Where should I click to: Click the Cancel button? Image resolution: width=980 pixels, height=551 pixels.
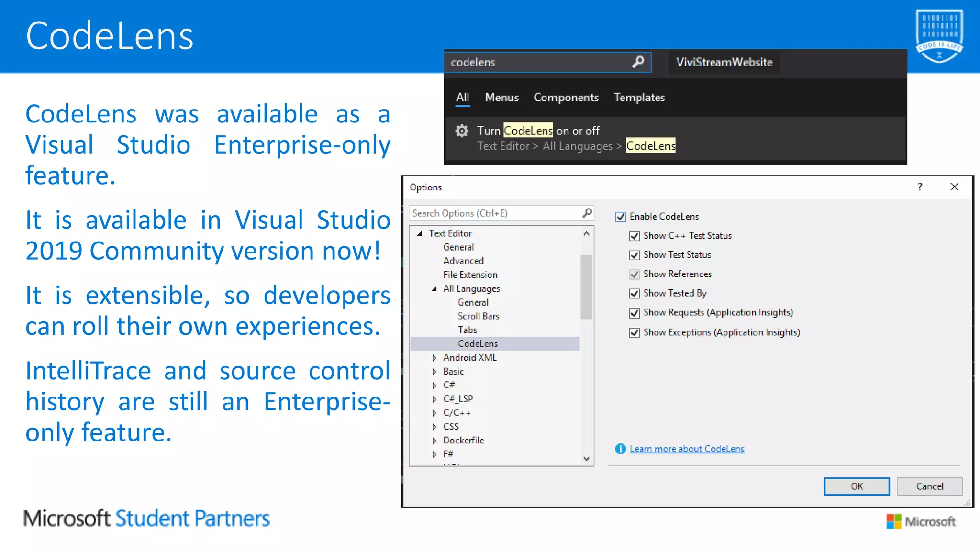[x=930, y=486]
